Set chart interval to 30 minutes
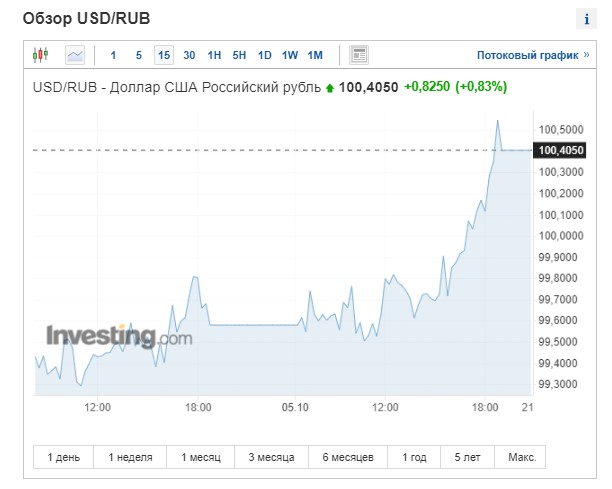 point(189,55)
